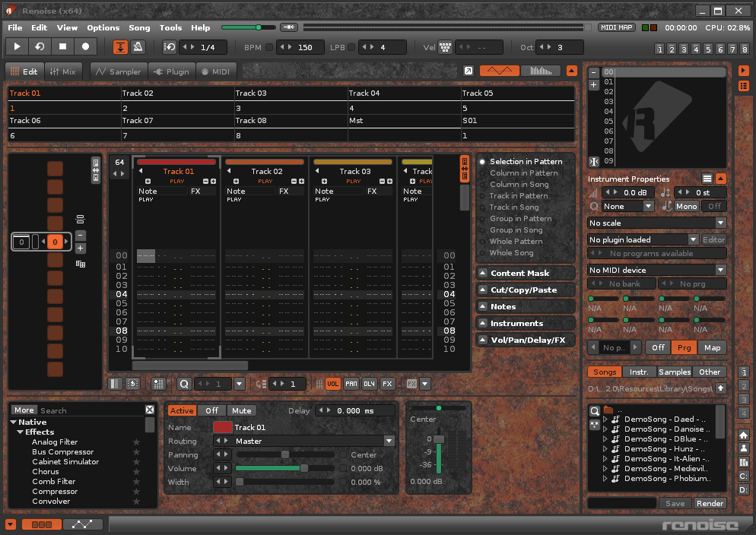Switch to the Mix tab

point(63,71)
